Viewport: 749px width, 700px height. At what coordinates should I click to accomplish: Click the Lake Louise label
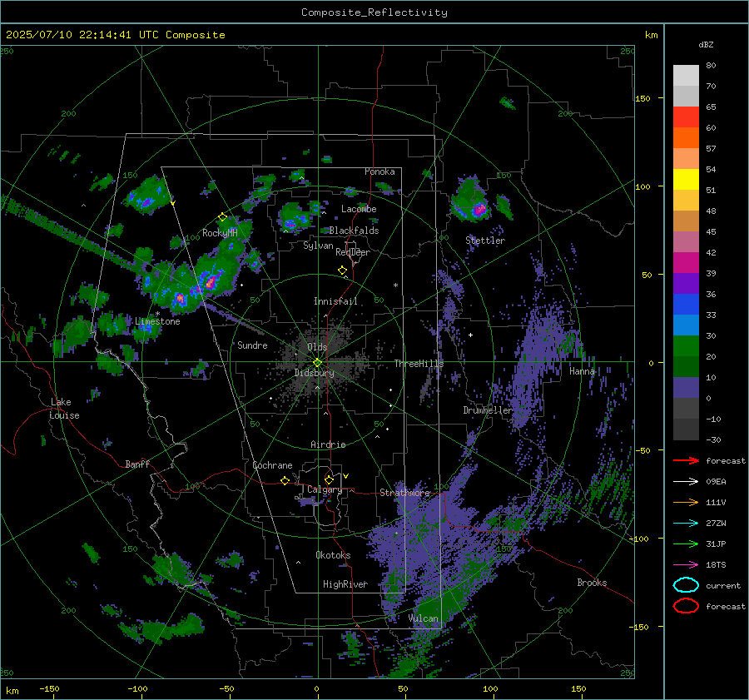pos(64,409)
